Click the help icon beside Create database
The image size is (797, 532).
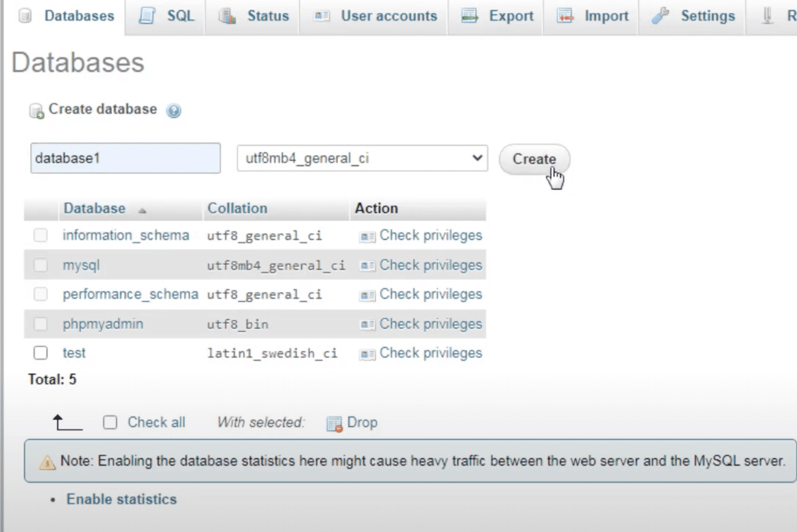(174, 111)
